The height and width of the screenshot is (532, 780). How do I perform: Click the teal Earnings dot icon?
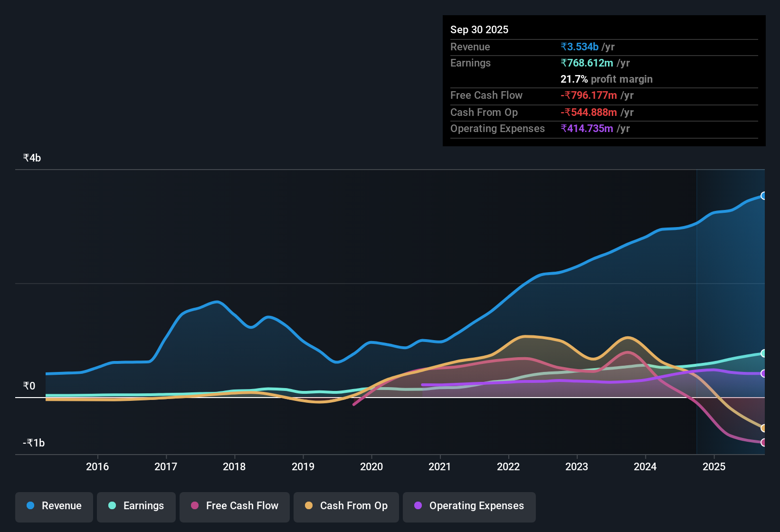click(x=112, y=506)
